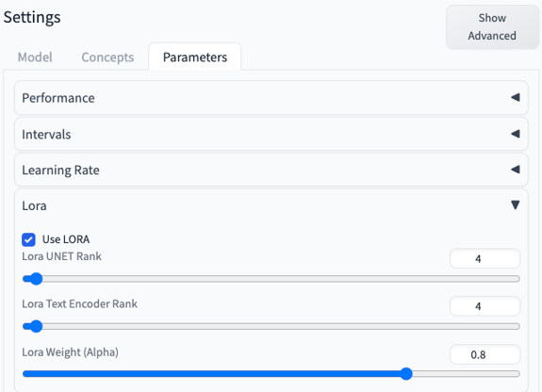Open the Learning Rate accordion header
This screenshot has height=392, width=542.
(271, 170)
